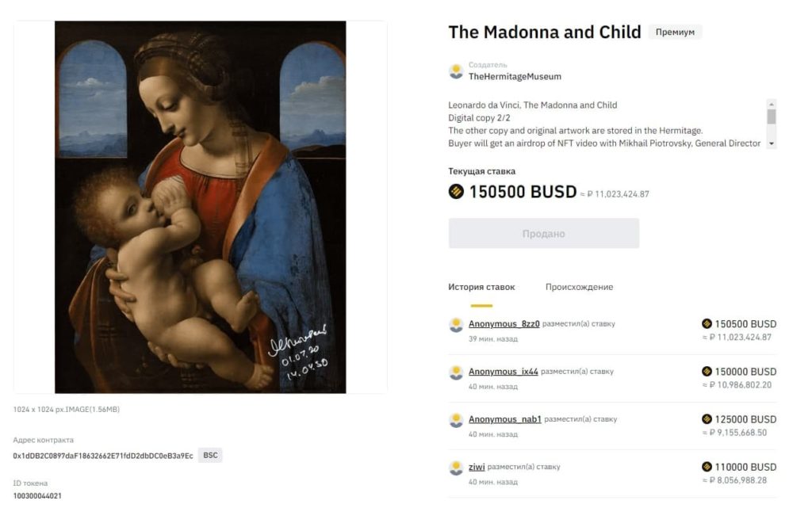
Task: Click the Премиум badge
Action: (675, 32)
